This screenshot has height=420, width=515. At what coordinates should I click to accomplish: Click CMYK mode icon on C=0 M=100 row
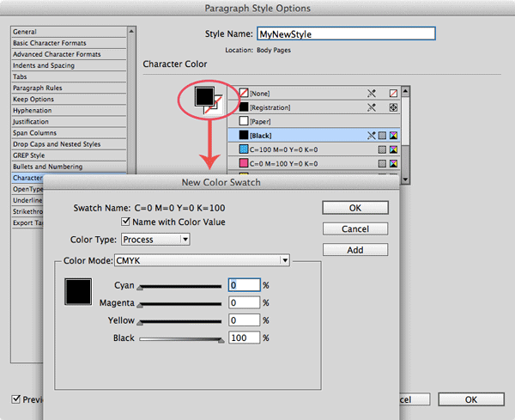pos(393,164)
